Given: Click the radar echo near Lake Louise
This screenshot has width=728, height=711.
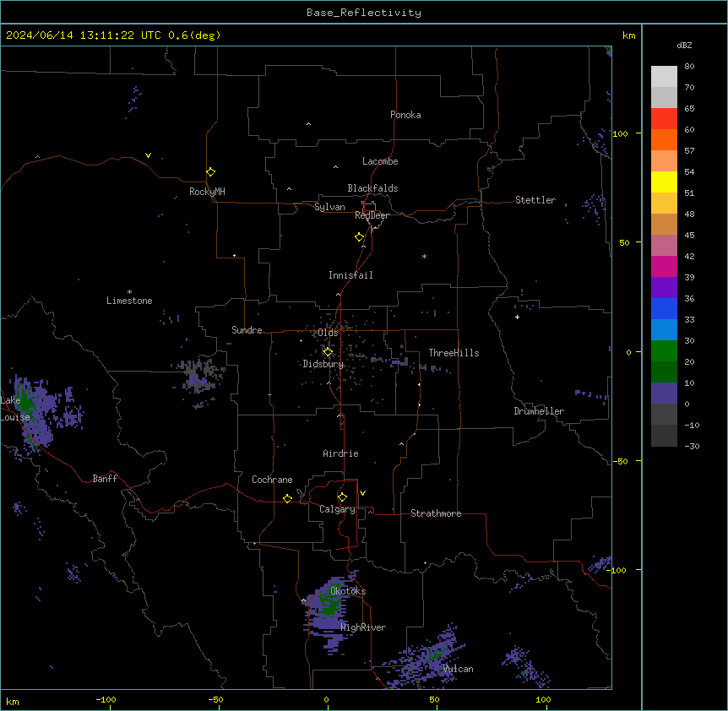Looking at the screenshot, I should tap(34, 415).
